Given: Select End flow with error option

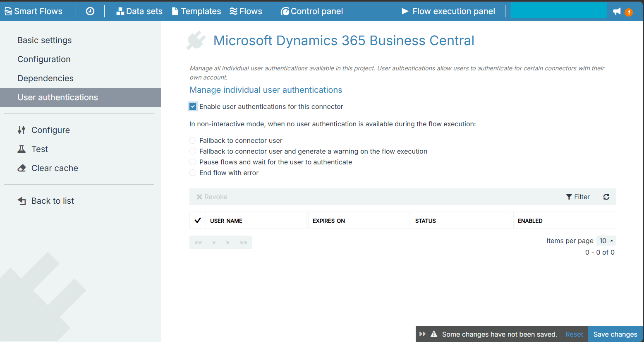Looking at the screenshot, I should pos(193,173).
